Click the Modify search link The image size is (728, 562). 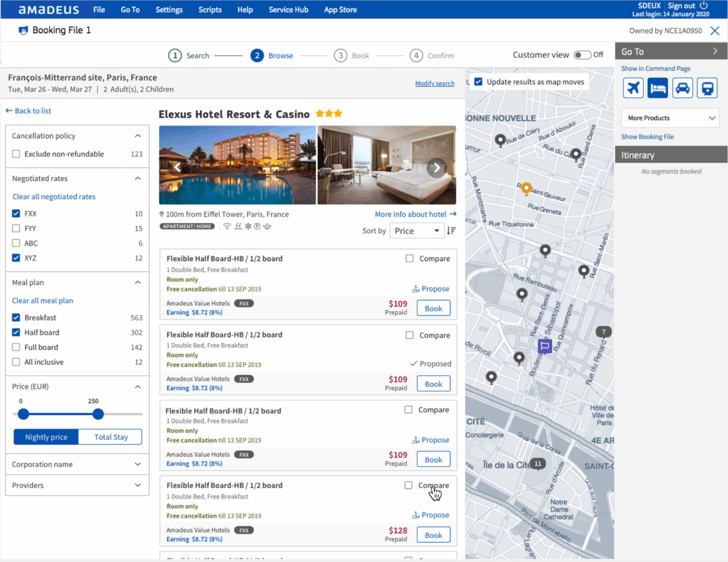pos(434,83)
